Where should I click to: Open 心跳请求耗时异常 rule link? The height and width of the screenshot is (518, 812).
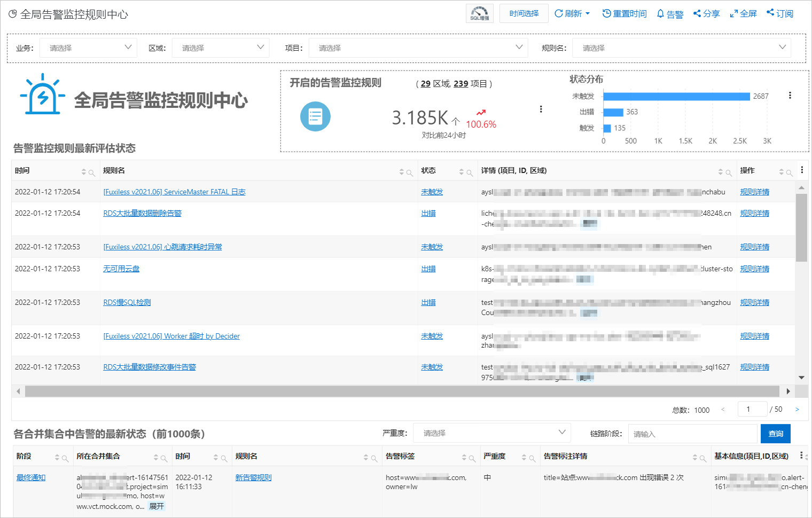(x=162, y=247)
